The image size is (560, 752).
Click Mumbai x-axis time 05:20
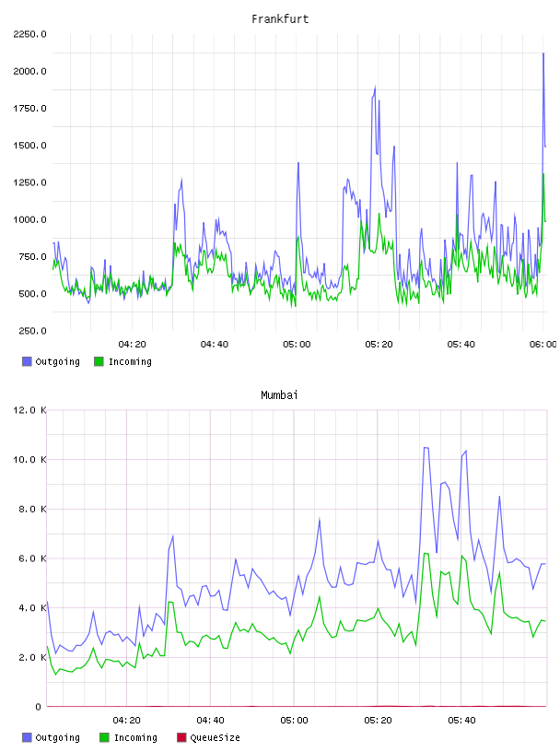click(x=378, y=721)
